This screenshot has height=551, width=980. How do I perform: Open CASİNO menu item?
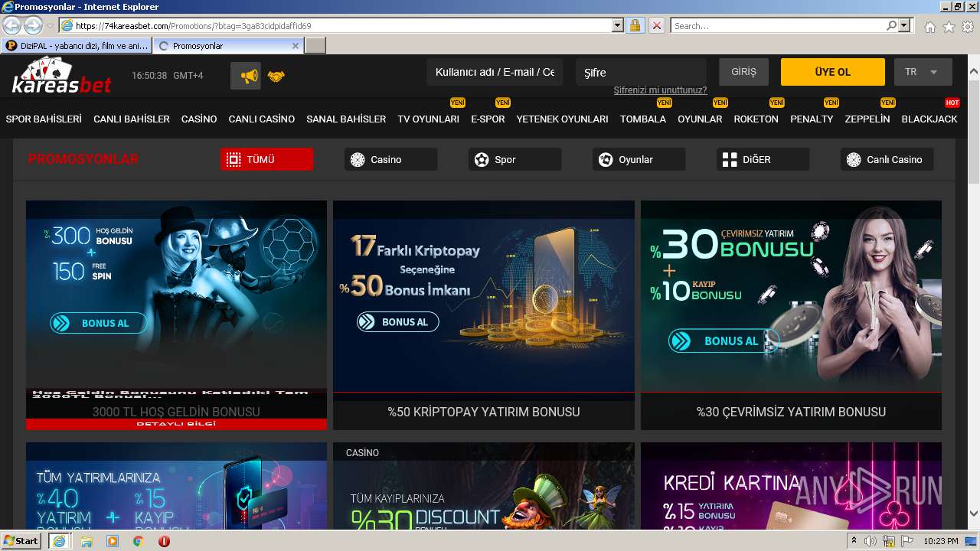(x=199, y=119)
